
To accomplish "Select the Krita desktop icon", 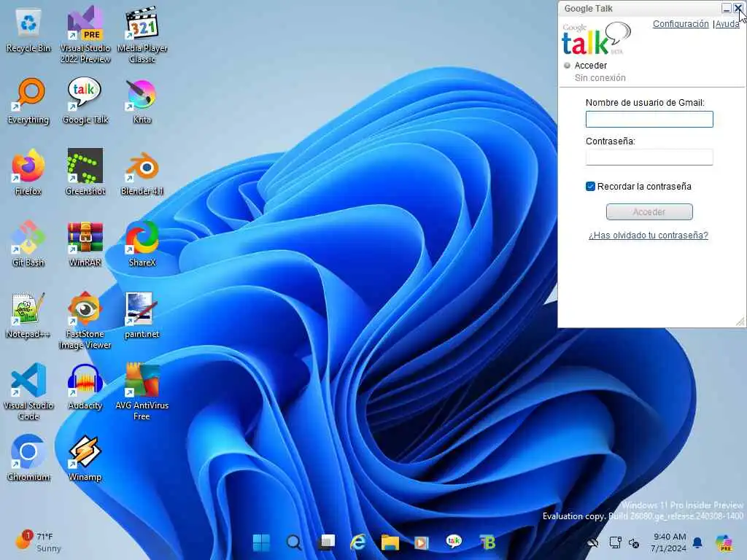I will (142, 102).
